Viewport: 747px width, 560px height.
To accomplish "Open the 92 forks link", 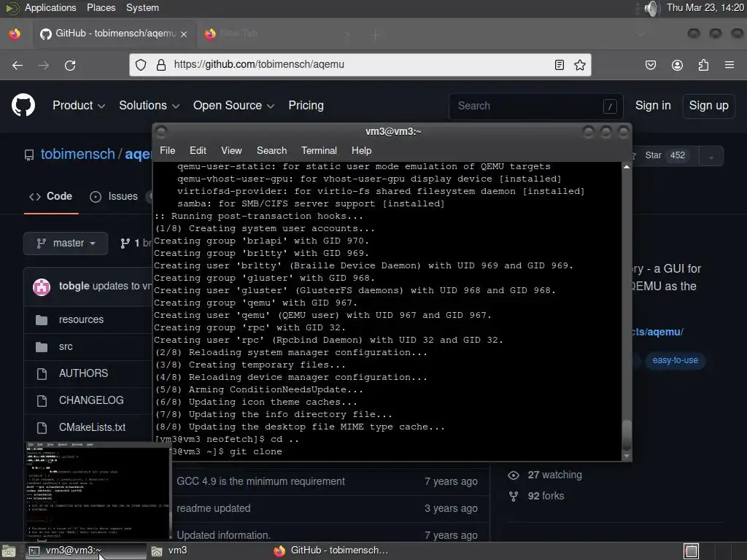I will pos(546,496).
